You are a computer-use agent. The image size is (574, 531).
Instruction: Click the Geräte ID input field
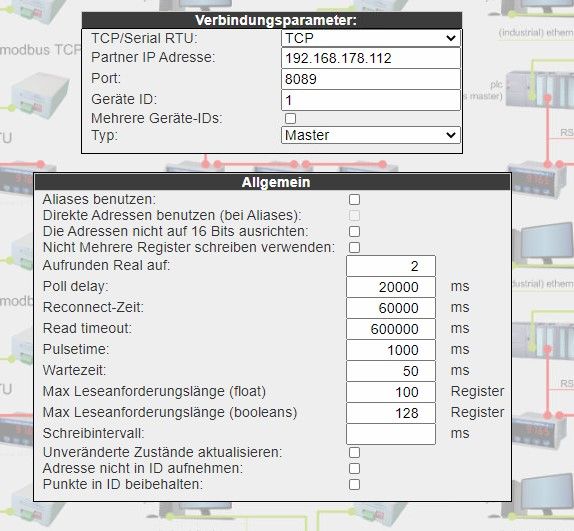point(370,100)
